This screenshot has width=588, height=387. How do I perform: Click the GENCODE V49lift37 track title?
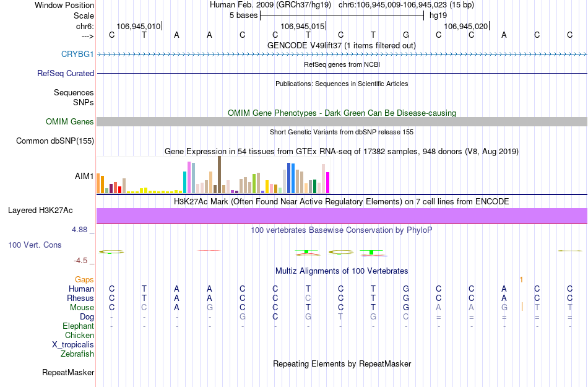341,45
